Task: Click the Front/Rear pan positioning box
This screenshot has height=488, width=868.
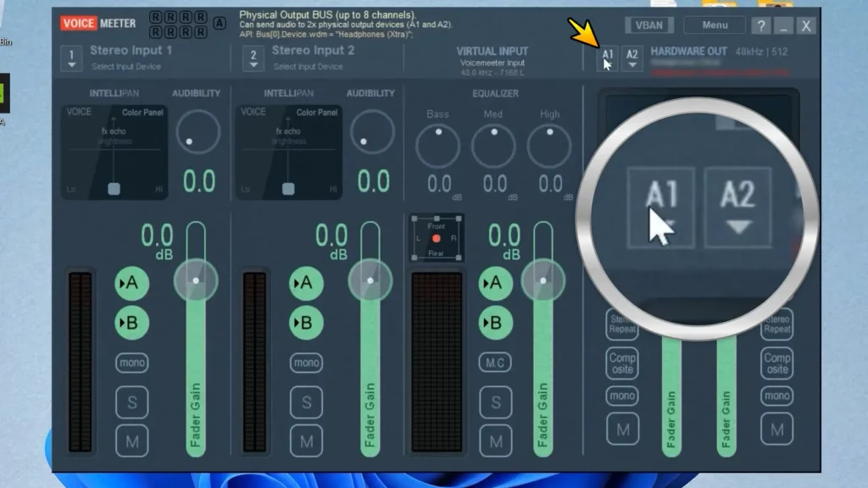Action: (x=437, y=238)
